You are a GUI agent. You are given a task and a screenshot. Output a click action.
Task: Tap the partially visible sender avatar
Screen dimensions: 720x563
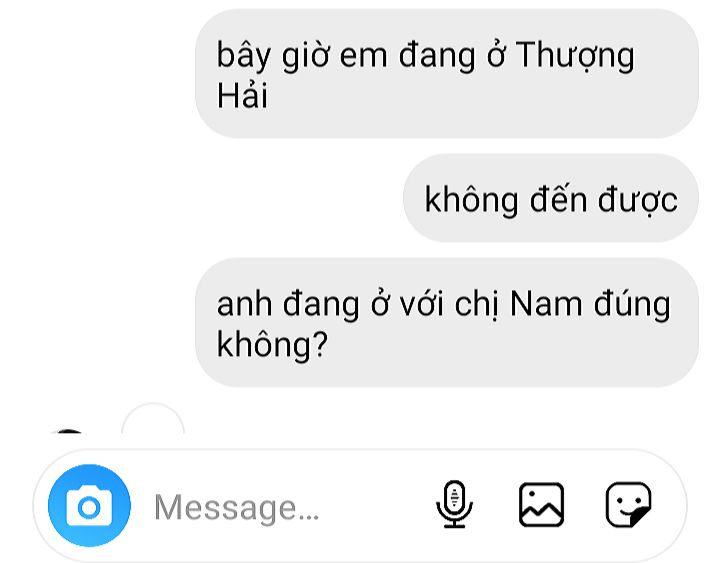coord(68,431)
